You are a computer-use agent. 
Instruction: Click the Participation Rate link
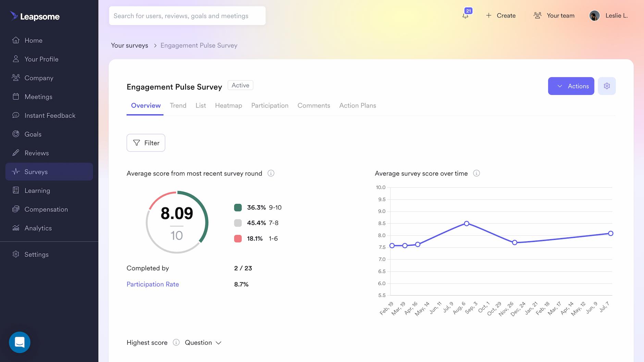(152, 284)
